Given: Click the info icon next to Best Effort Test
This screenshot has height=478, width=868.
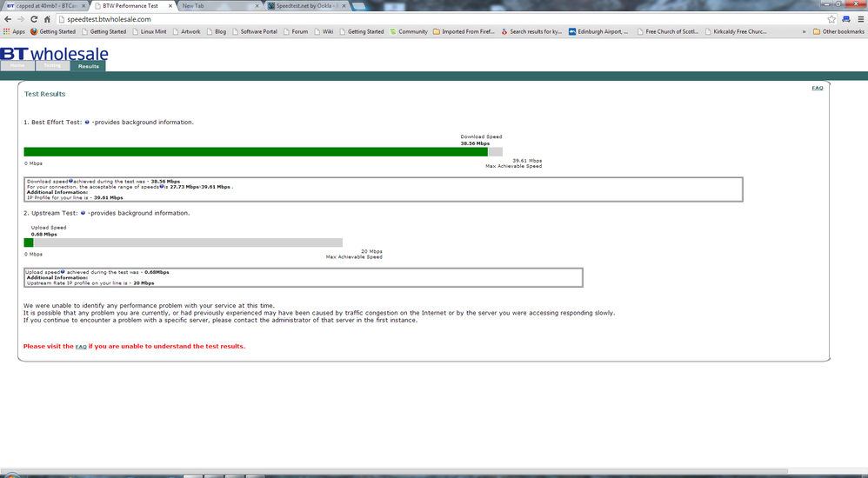Looking at the screenshot, I should coord(87,123).
